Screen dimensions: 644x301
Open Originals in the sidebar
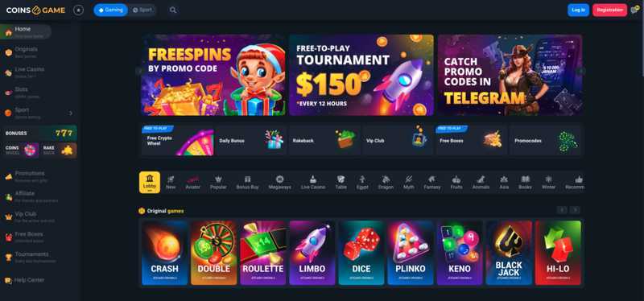pyautogui.click(x=27, y=52)
